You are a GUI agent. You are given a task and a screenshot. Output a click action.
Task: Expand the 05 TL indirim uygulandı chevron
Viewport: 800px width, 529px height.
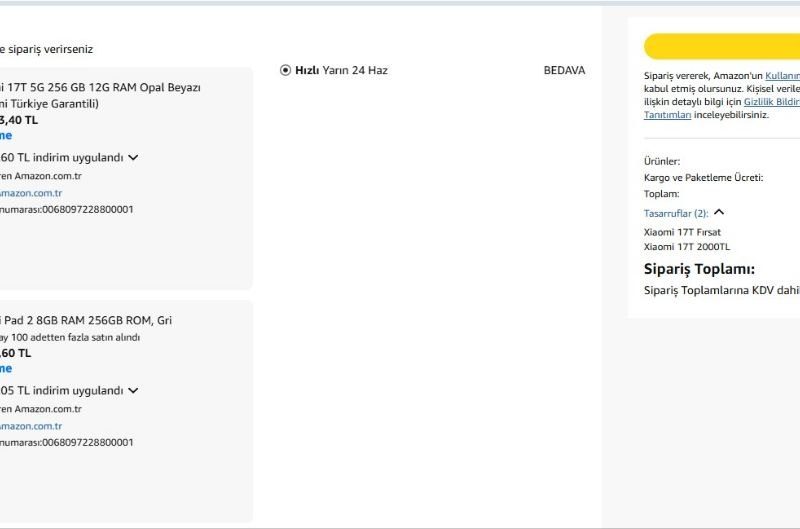(133, 391)
